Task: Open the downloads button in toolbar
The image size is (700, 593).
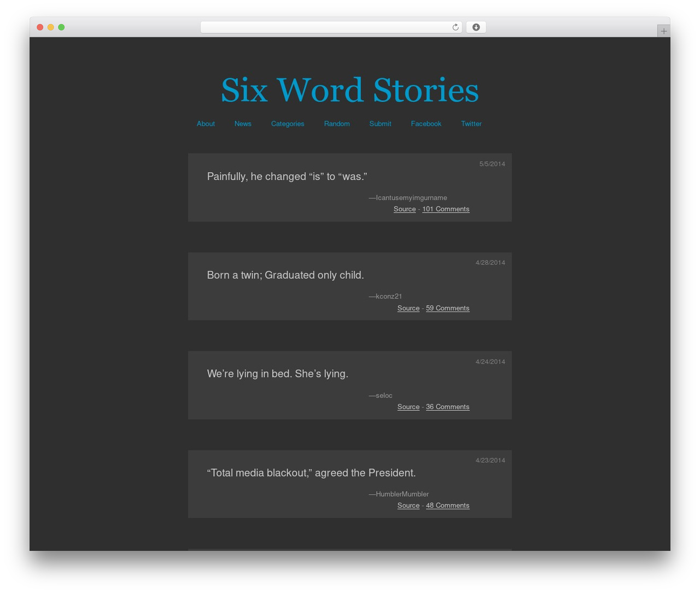Action: click(476, 27)
